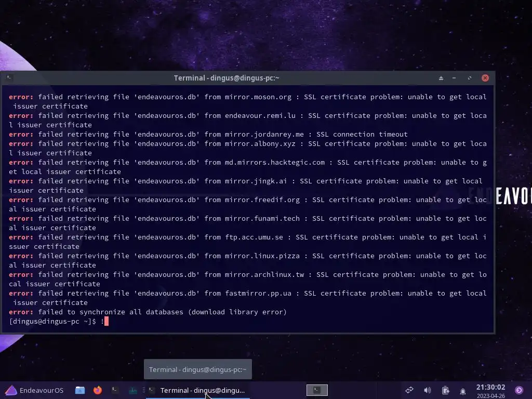Open the terminal launcher in the panel
This screenshot has height=399, width=532.
coord(115,390)
